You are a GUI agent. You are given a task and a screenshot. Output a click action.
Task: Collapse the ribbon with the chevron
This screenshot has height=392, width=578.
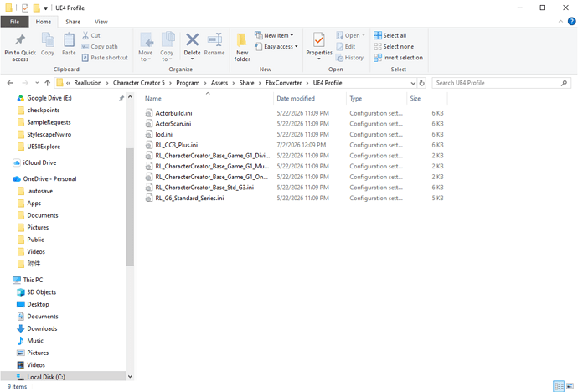tap(560, 22)
